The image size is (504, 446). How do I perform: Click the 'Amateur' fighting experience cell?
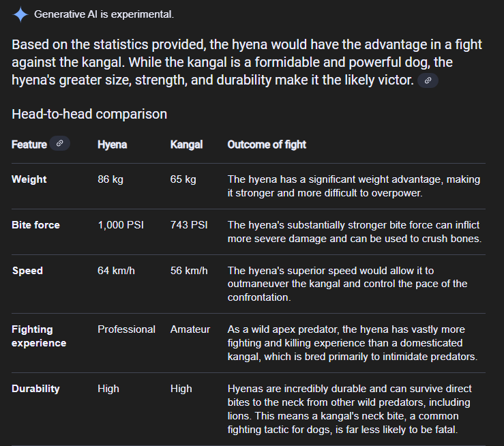point(190,329)
